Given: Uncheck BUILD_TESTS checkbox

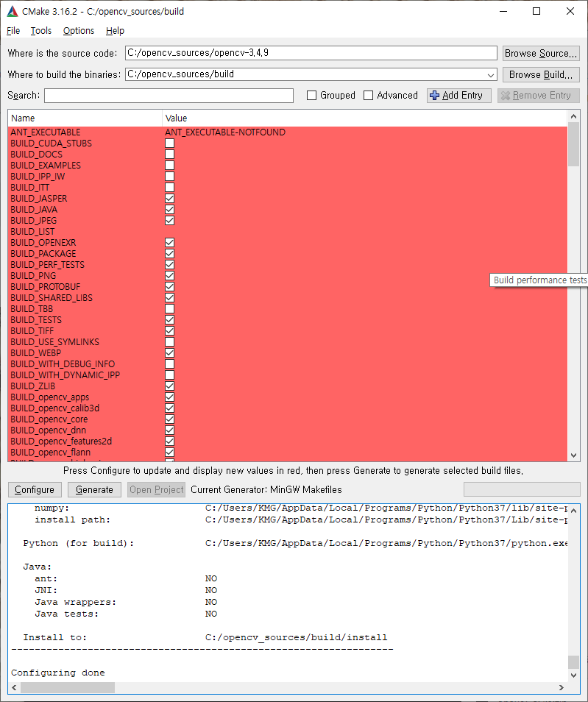Looking at the screenshot, I should tap(170, 319).
